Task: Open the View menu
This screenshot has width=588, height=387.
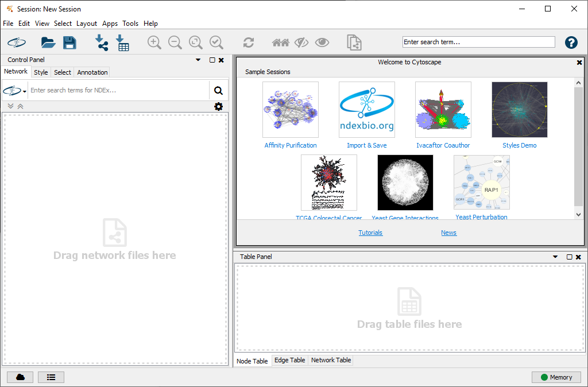Action: click(42, 23)
